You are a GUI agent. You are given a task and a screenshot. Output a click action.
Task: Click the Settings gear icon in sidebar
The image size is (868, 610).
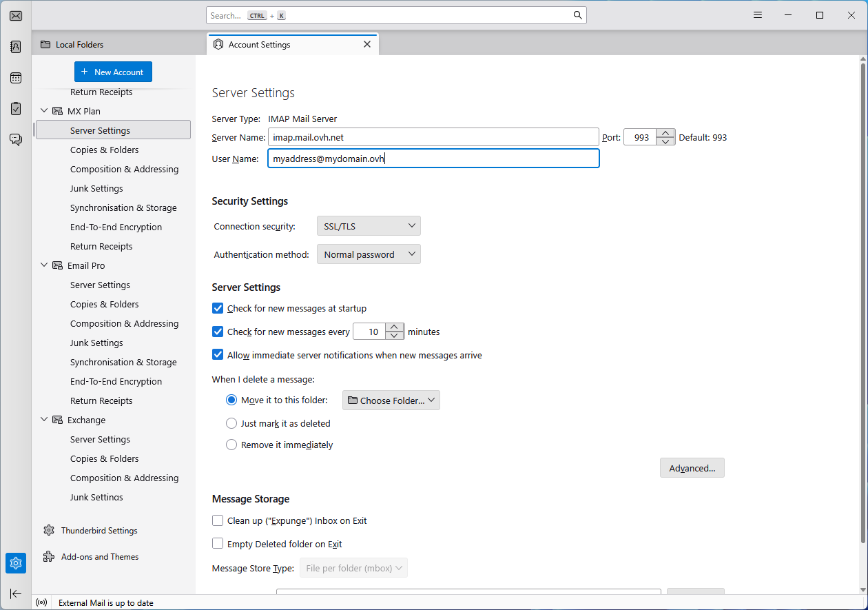pos(16,563)
